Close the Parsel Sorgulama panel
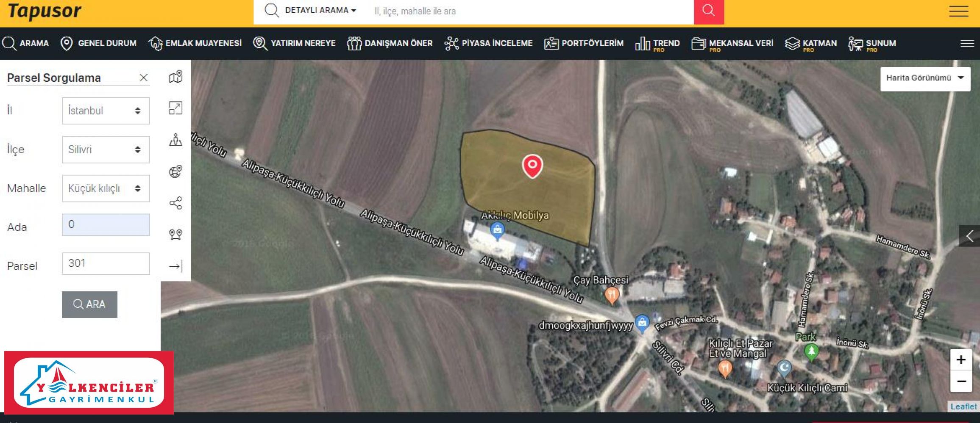Image resolution: width=980 pixels, height=423 pixels. [x=144, y=78]
